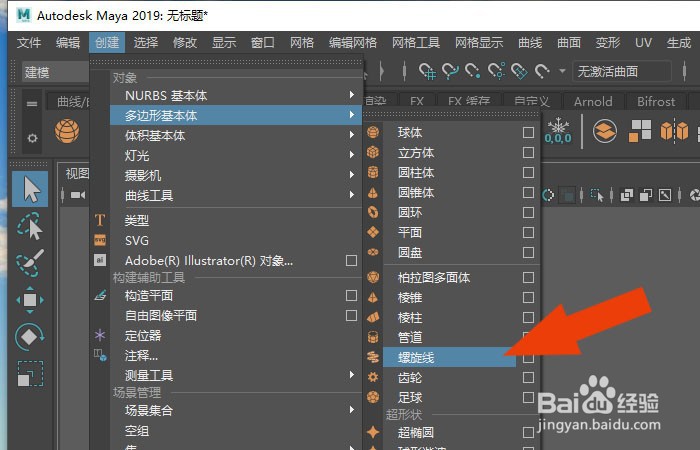Screen dimensions: 700x450
Task: Click the Snap to view planes icon
Action: [519, 71]
